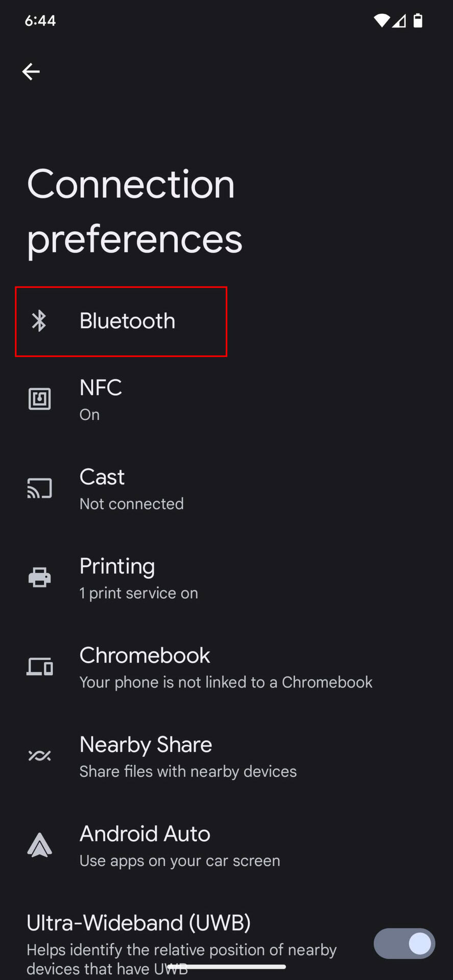The image size is (453, 980).
Task: Tap the Wi-Fi status bar icon
Action: click(381, 20)
